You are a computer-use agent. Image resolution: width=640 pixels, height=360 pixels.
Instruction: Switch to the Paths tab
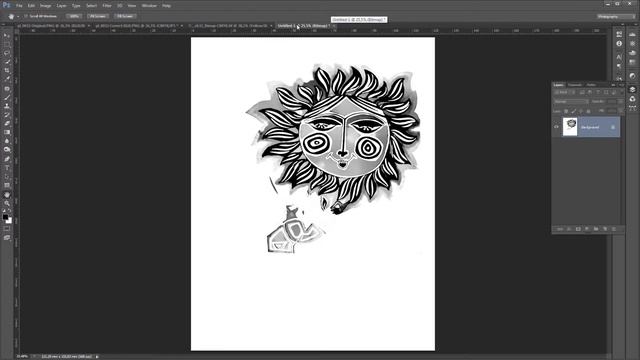591,85
